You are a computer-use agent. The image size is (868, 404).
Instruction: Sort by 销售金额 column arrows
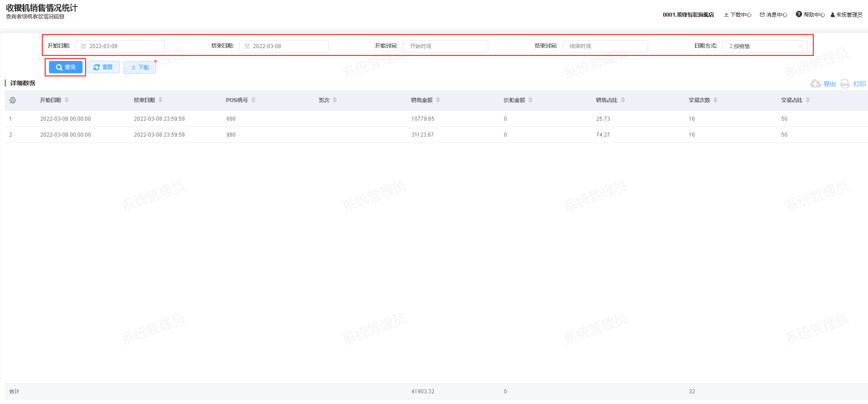coord(438,100)
